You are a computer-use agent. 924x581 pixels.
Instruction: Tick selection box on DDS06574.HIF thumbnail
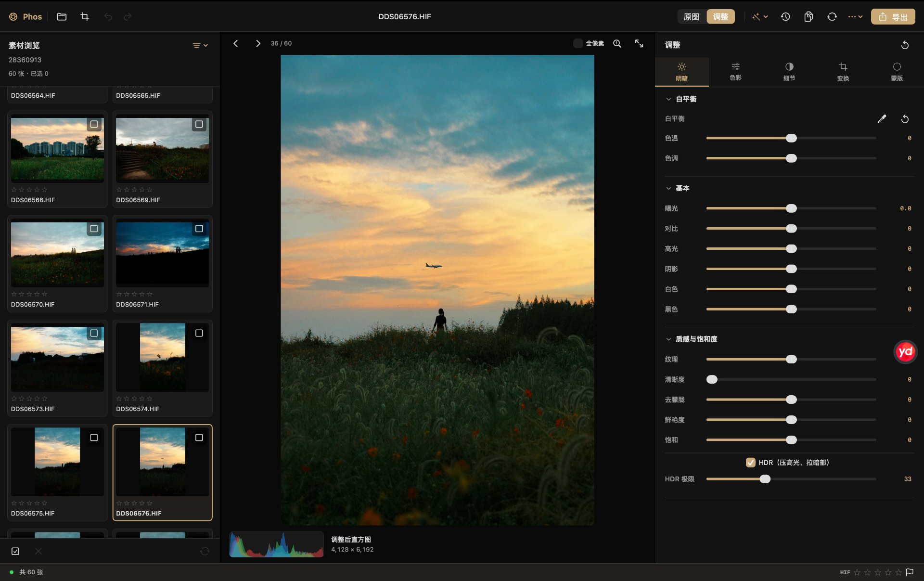[x=199, y=333]
